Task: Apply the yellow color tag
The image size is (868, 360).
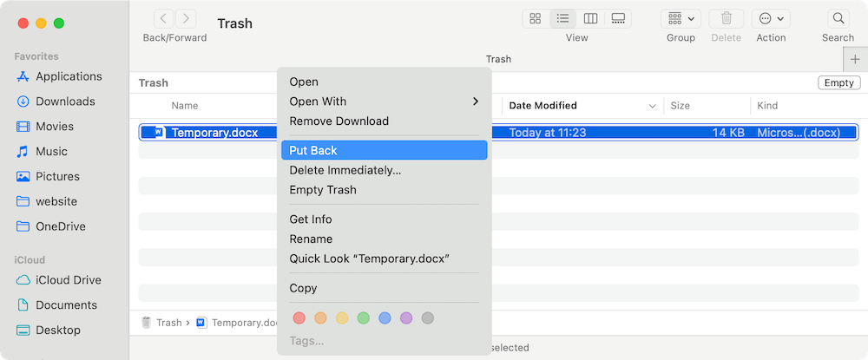Action: click(342, 318)
